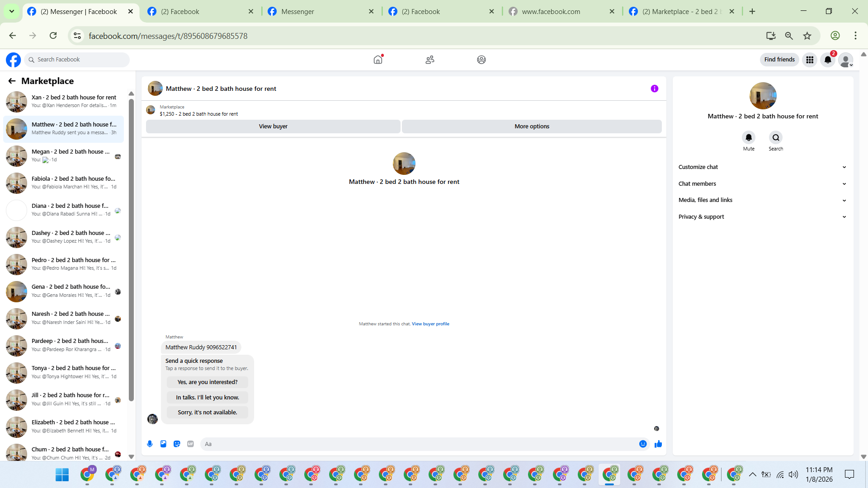
Task: Open the Friends icon in top navigation
Action: [x=430, y=60]
